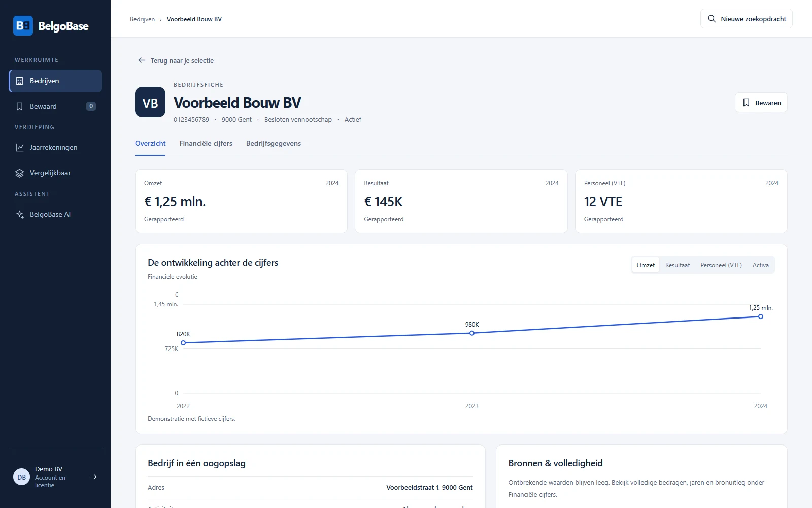
Task: Switch chart to Activa
Action: [x=760, y=265]
